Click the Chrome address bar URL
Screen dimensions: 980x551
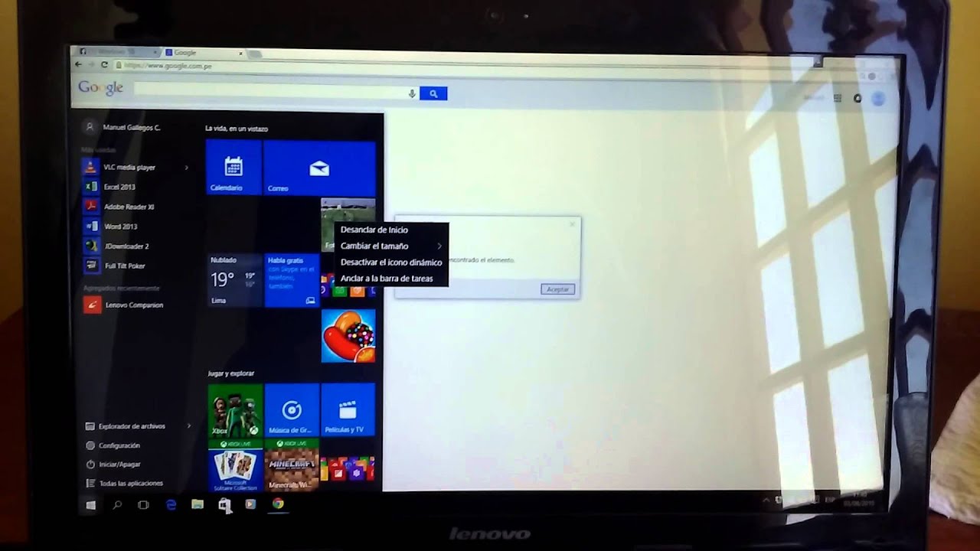pos(167,66)
